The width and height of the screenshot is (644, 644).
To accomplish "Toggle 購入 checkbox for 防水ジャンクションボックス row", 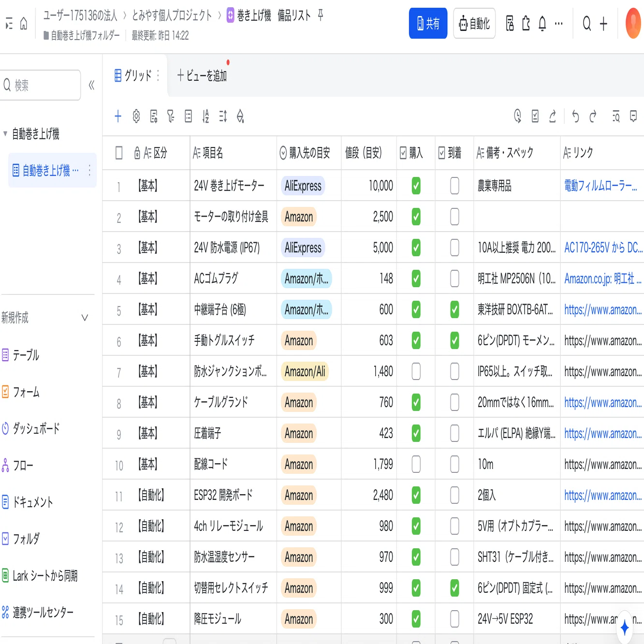I will 416,371.
